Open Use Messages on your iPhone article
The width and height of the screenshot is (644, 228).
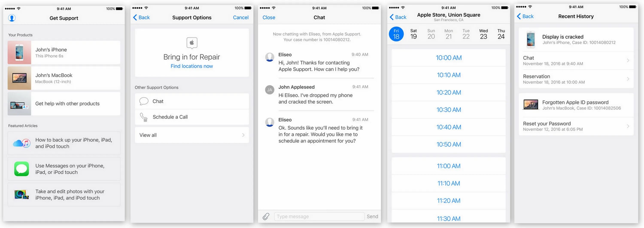pyautogui.click(x=64, y=169)
